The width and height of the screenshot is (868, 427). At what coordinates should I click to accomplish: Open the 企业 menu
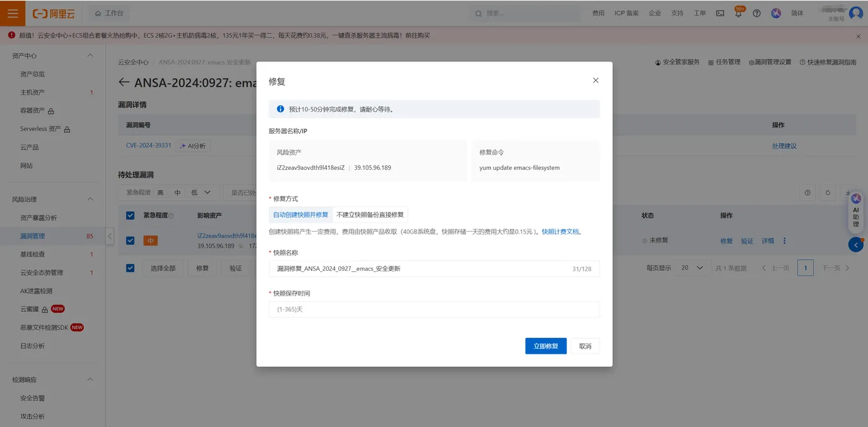tap(655, 13)
